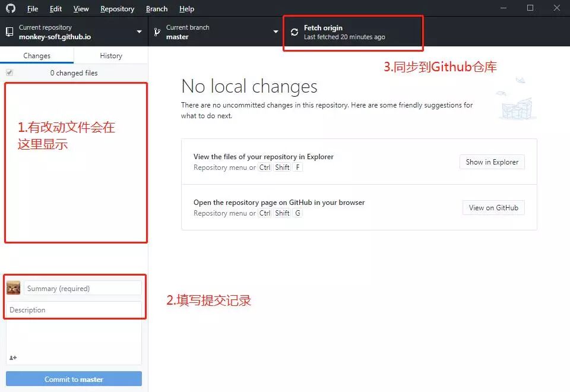The height and width of the screenshot is (392, 570).
Task: Switch to the Changes tab
Action: point(37,56)
